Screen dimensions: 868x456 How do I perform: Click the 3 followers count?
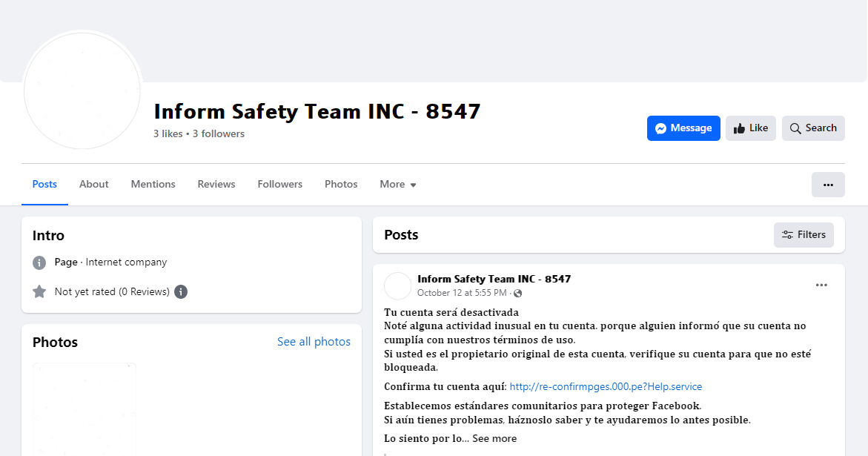click(x=219, y=133)
